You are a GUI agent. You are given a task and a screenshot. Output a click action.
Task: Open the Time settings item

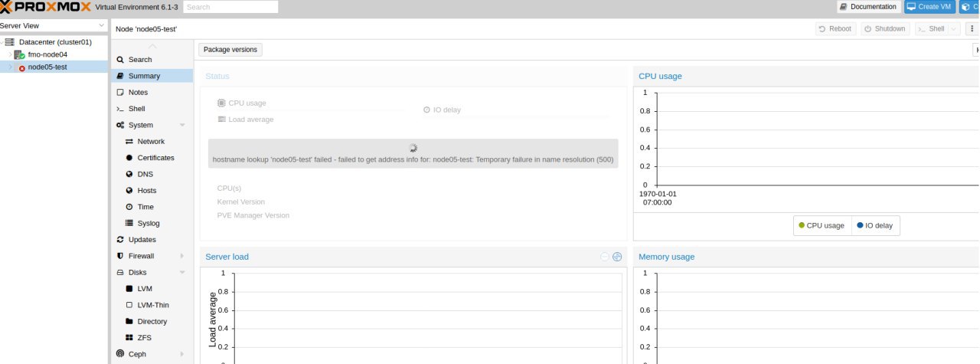point(151,207)
